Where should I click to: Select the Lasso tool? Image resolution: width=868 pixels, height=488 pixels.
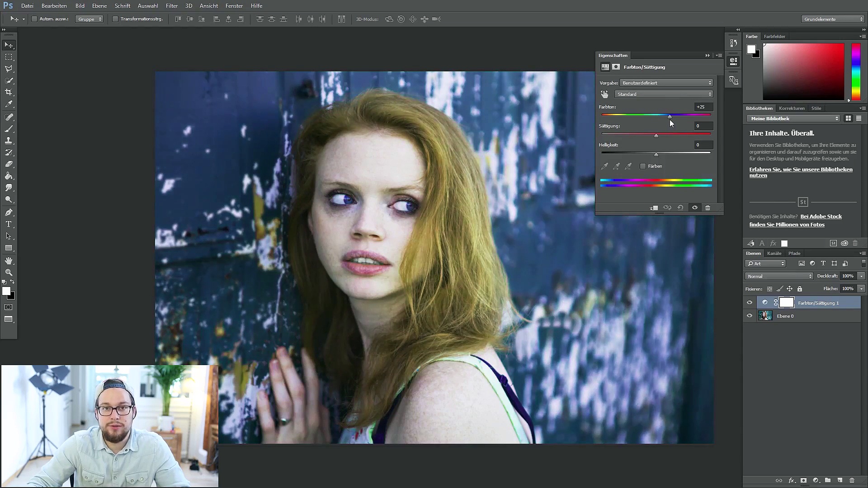pyautogui.click(x=9, y=69)
